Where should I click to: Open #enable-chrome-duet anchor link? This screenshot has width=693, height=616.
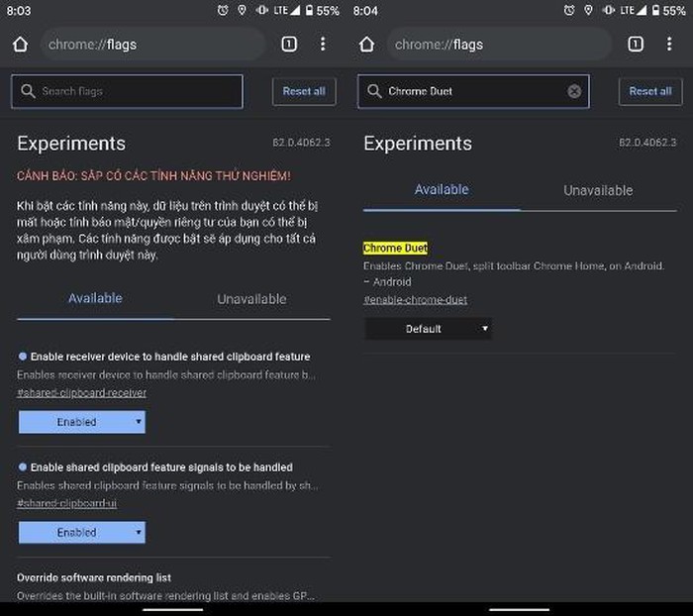coord(415,300)
